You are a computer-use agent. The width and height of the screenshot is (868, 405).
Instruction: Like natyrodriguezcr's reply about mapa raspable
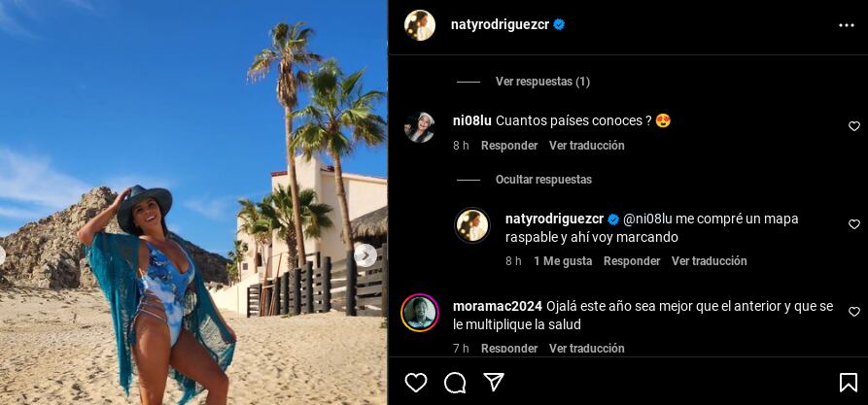[854, 224]
